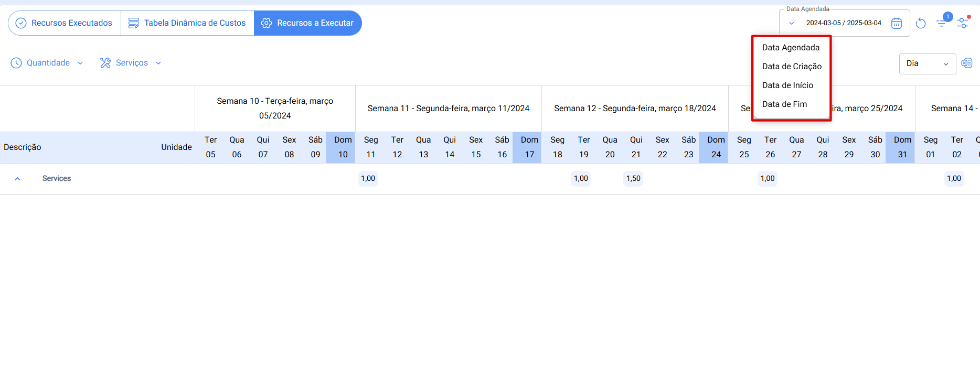Click the Descrição column header

click(23, 147)
